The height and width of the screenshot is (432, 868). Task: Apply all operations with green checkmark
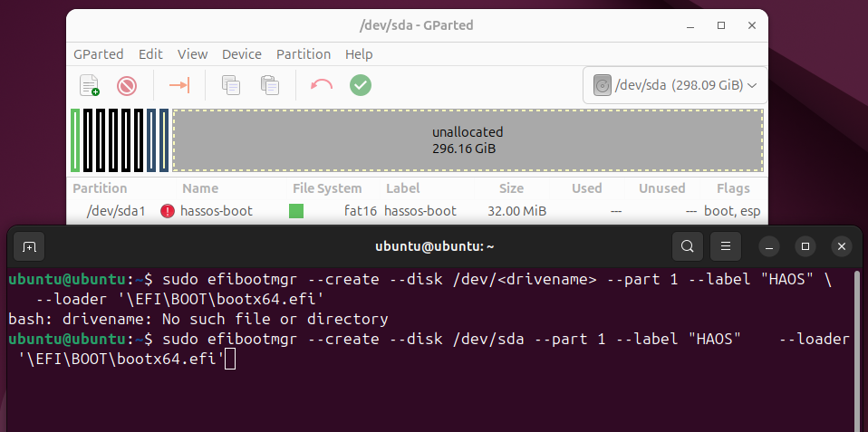click(x=361, y=85)
